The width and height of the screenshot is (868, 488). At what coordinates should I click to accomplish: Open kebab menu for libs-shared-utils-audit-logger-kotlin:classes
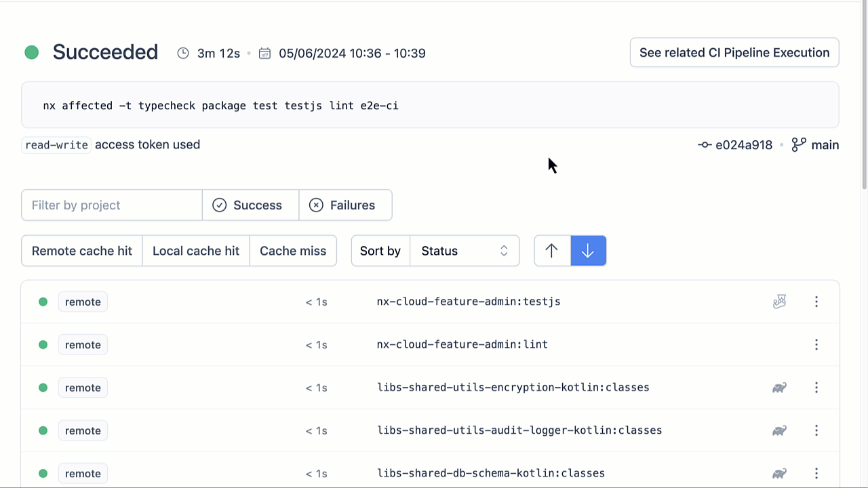click(x=816, y=430)
